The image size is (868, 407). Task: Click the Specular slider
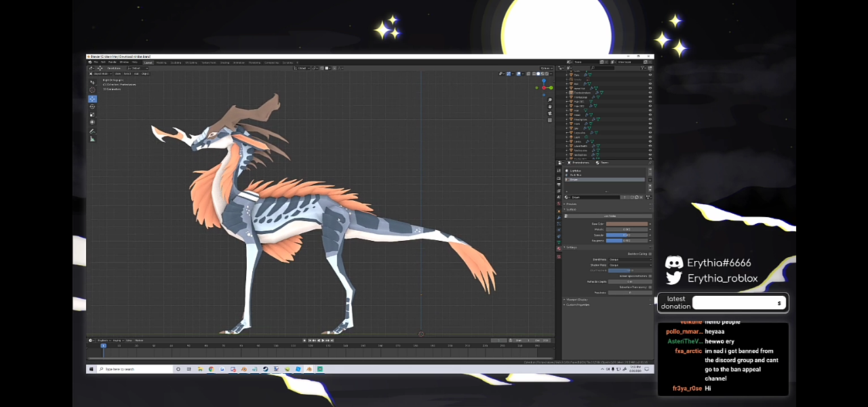[627, 235]
